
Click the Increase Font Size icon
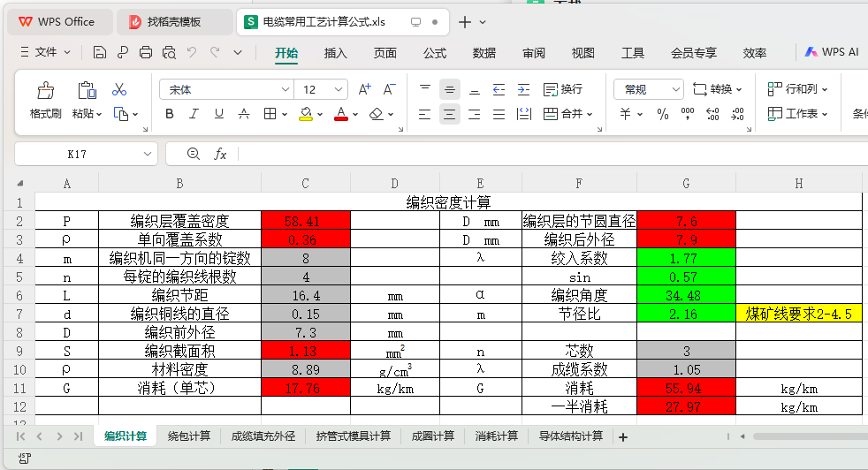[364, 89]
